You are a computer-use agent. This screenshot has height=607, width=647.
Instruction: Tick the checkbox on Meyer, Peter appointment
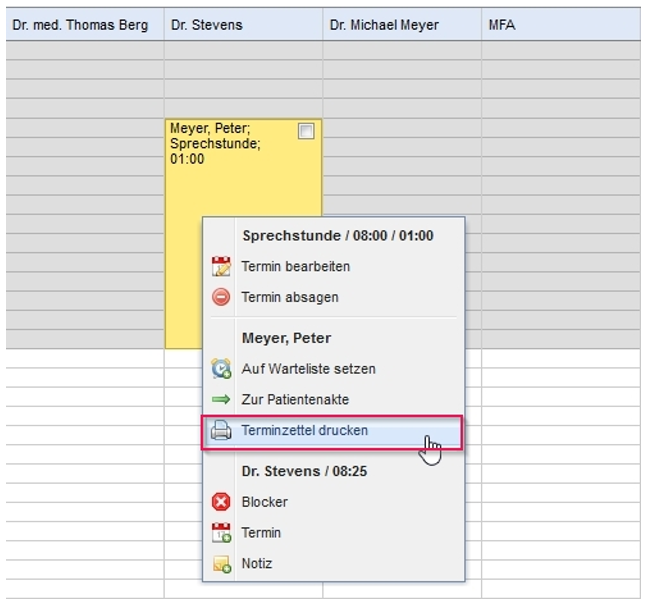[x=306, y=131]
